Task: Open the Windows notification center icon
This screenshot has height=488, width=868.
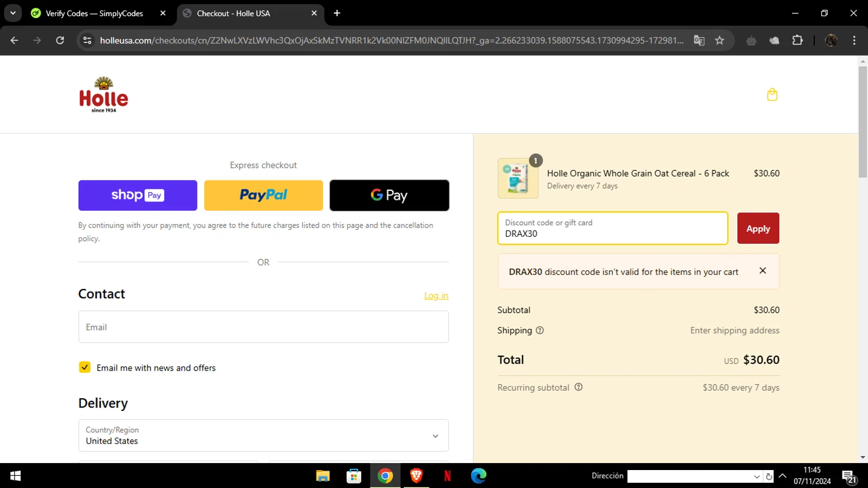Action: (x=849, y=477)
